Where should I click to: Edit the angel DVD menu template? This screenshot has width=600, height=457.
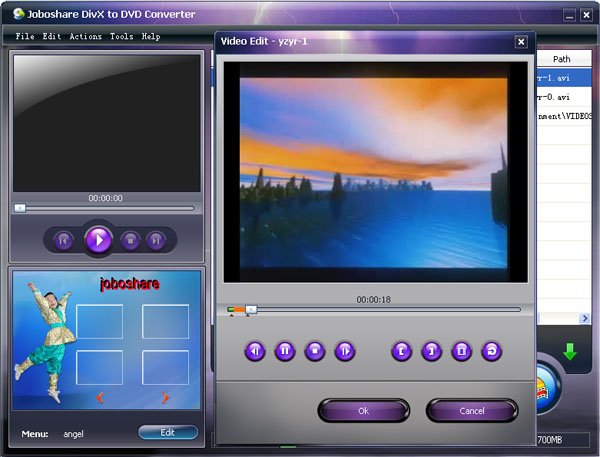(x=168, y=433)
